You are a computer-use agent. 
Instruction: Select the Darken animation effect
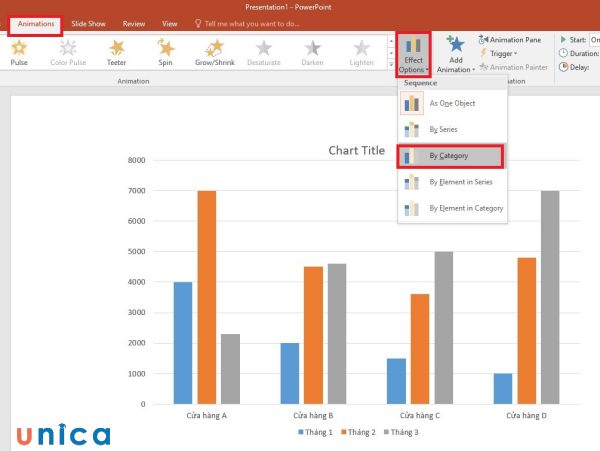coord(313,52)
